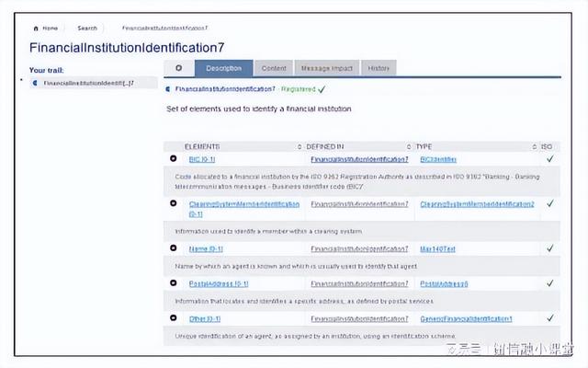Image resolution: width=588 pixels, height=368 pixels.
Task: Open Max140Text type link
Action: pyautogui.click(x=437, y=248)
